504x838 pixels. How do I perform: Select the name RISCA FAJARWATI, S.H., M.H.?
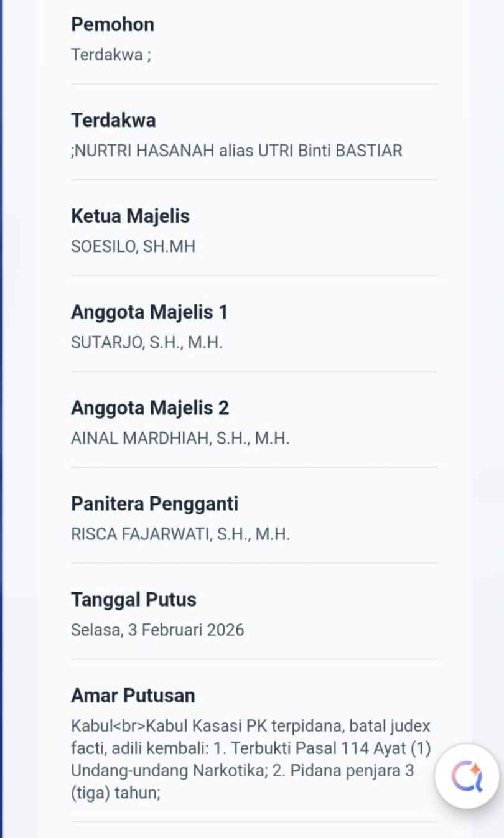pos(180,534)
